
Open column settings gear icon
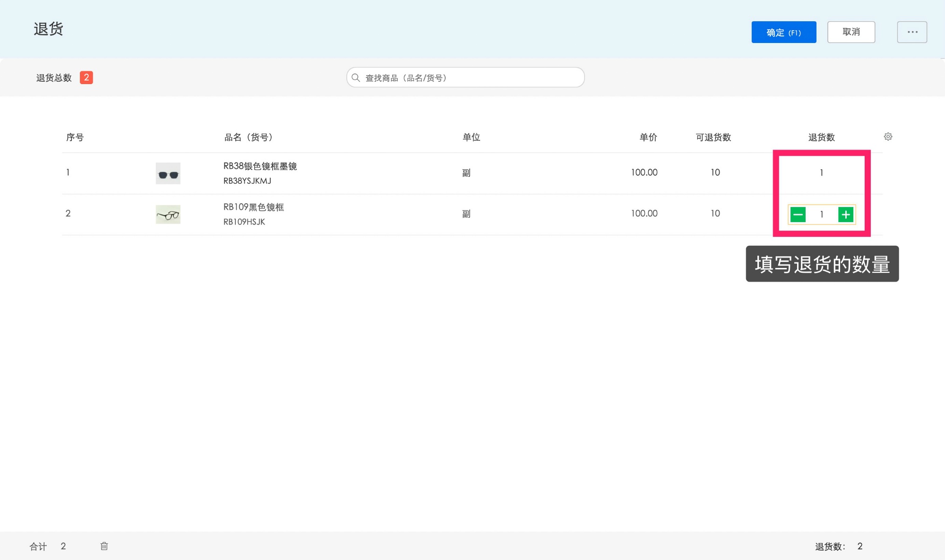point(888,137)
